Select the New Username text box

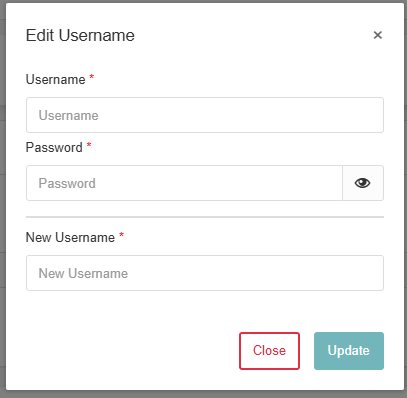tap(205, 273)
